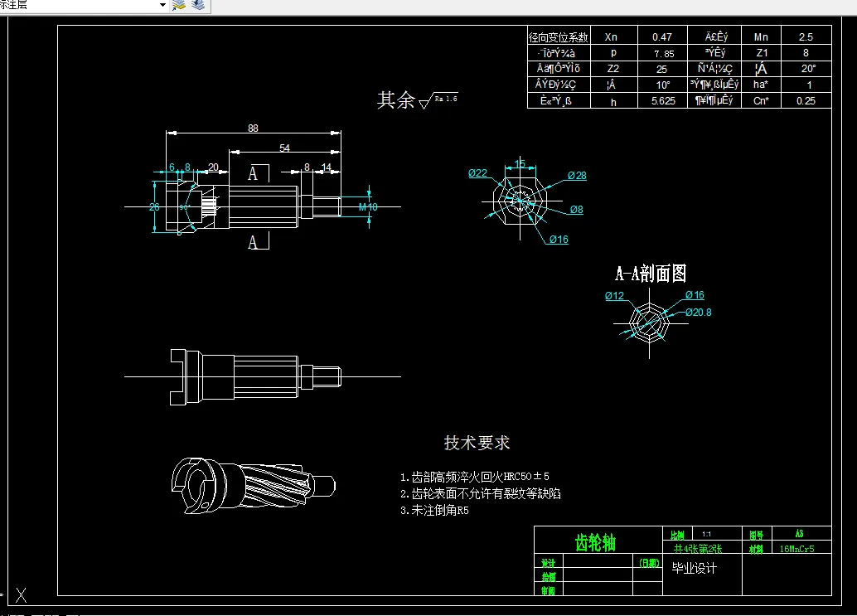Click the 审图 row label
This screenshot has width=857, height=616.
click(548, 590)
